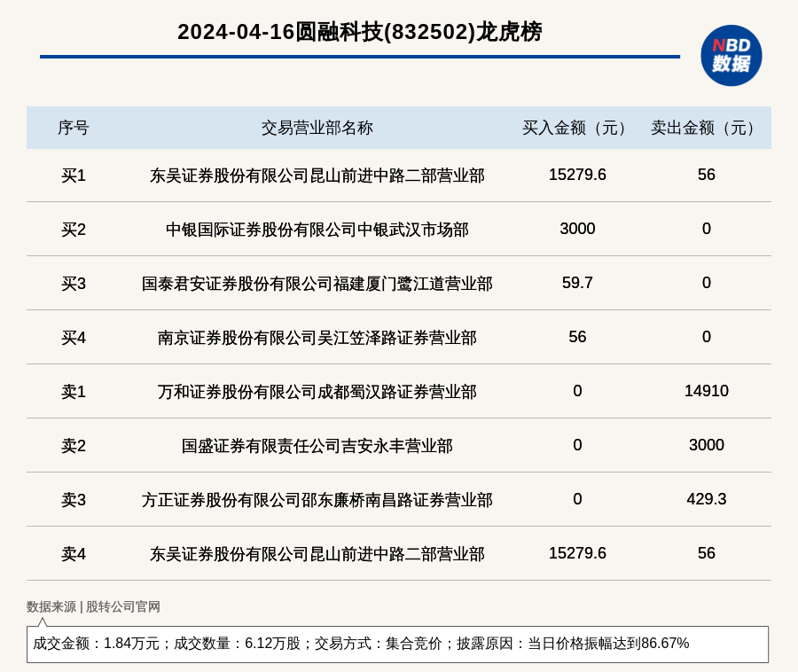Click buy amount 3000 in 买2 row

click(577, 229)
